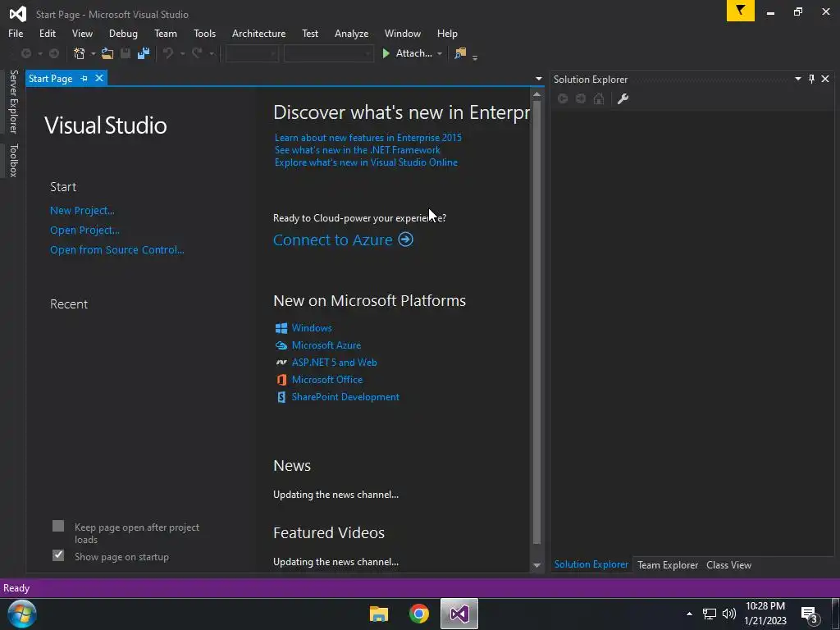Screen dimensions: 840x630
Task: Open the Redo history dropdown arrow
Action: pos(212,53)
